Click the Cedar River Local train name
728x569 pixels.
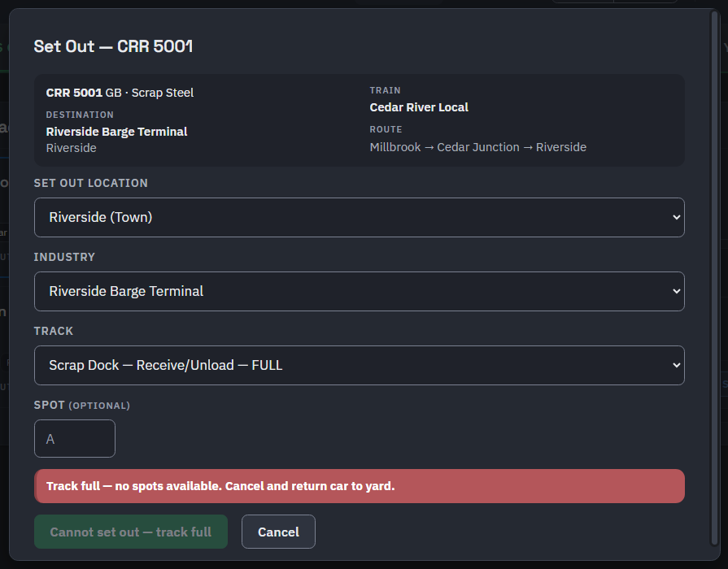(419, 107)
